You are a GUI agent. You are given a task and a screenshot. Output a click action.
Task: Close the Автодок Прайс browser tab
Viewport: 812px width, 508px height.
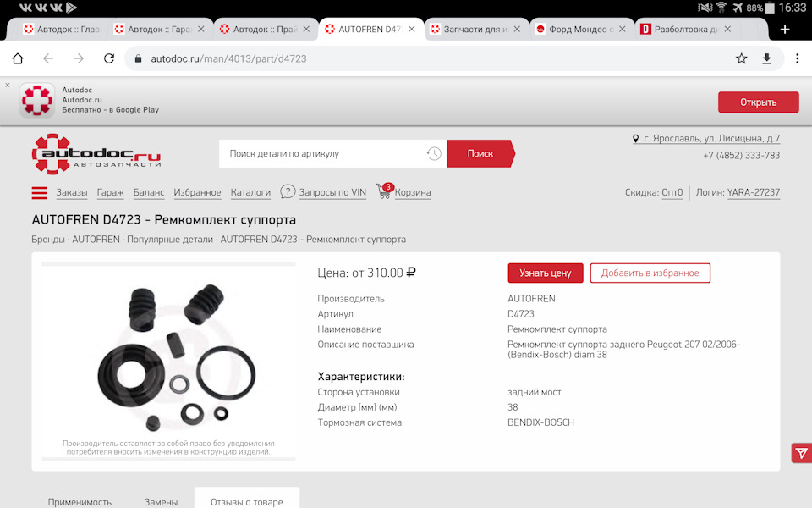click(x=306, y=29)
